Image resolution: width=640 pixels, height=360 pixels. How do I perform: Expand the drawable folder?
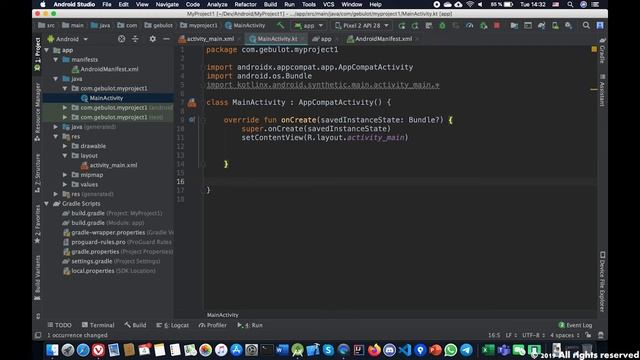(x=65, y=146)
